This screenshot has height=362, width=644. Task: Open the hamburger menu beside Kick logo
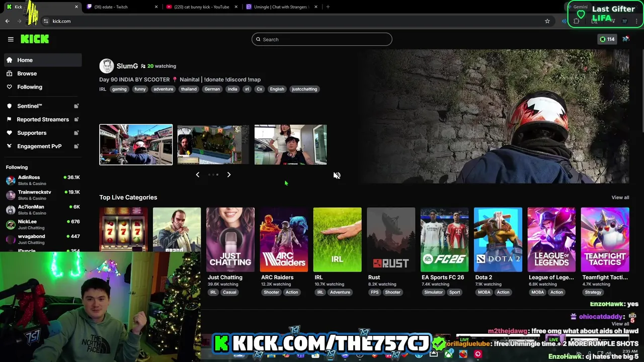[x=11, y=39]
